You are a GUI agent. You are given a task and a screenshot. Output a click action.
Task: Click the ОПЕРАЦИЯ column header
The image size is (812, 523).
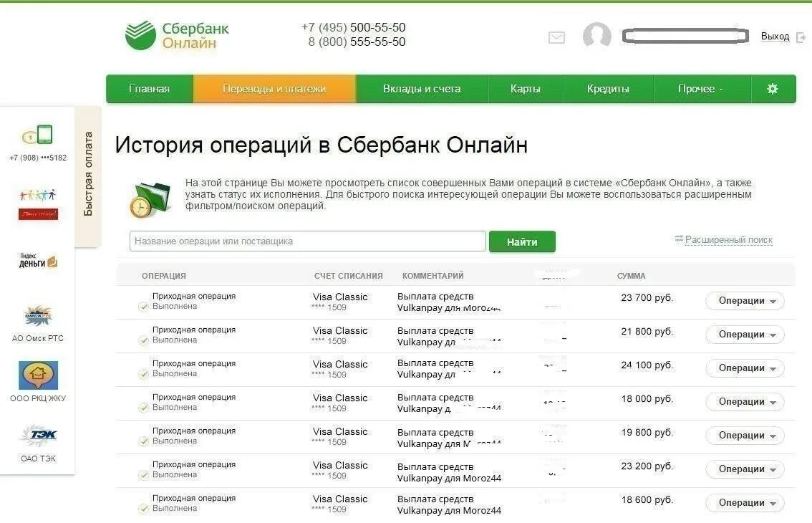(x=164, y=276)
